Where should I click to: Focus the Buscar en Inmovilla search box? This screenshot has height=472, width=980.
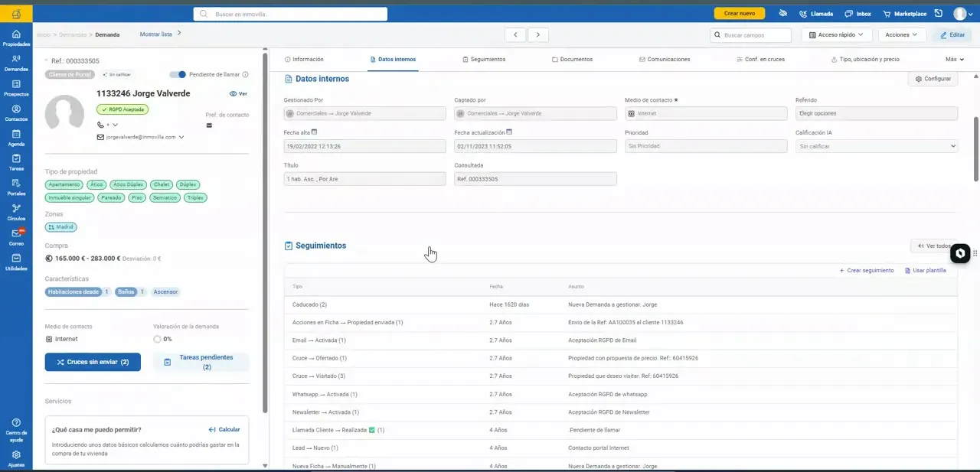point(290,14)
